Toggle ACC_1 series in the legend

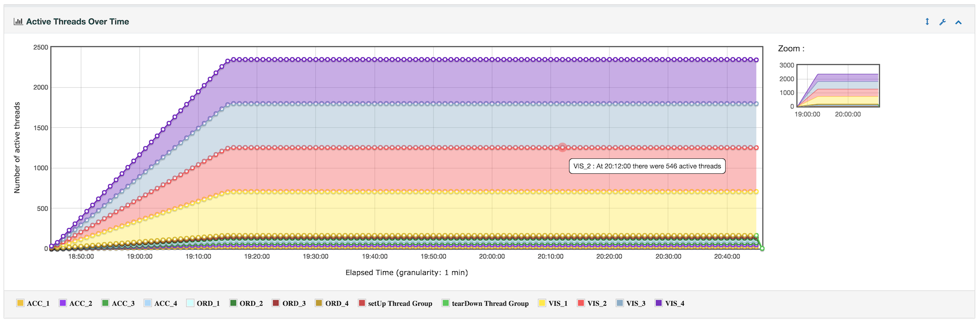tap(33, 303)
